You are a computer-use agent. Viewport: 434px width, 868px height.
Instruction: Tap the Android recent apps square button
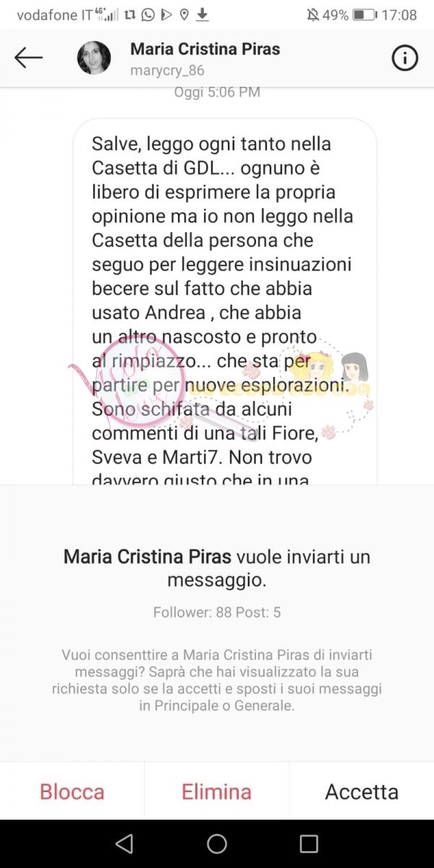[x=309, y=843]
